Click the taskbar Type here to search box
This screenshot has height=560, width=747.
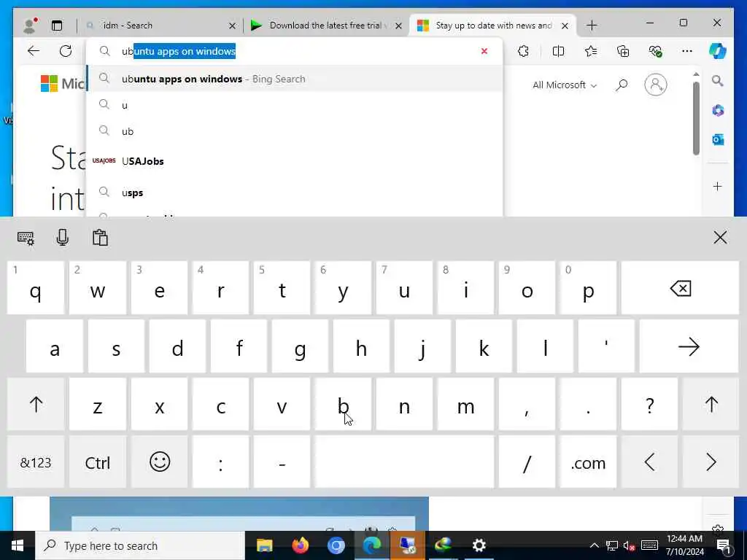pos(141,545)
